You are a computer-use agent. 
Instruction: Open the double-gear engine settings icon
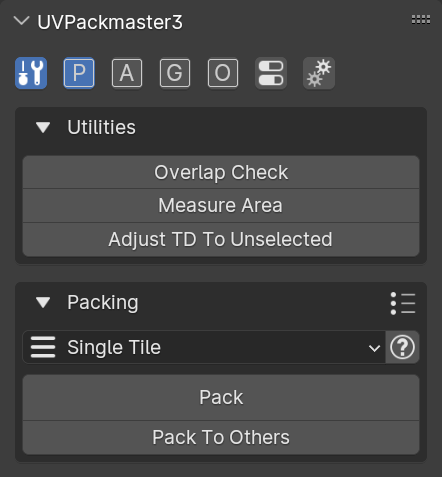click(x=319, y=73)
